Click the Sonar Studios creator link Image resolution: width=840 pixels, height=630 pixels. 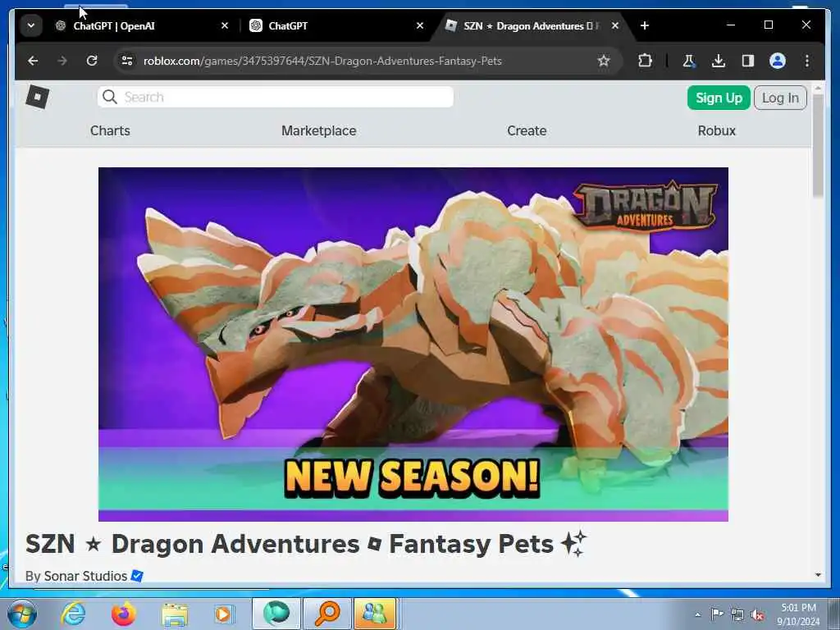(x=85, y=576)
